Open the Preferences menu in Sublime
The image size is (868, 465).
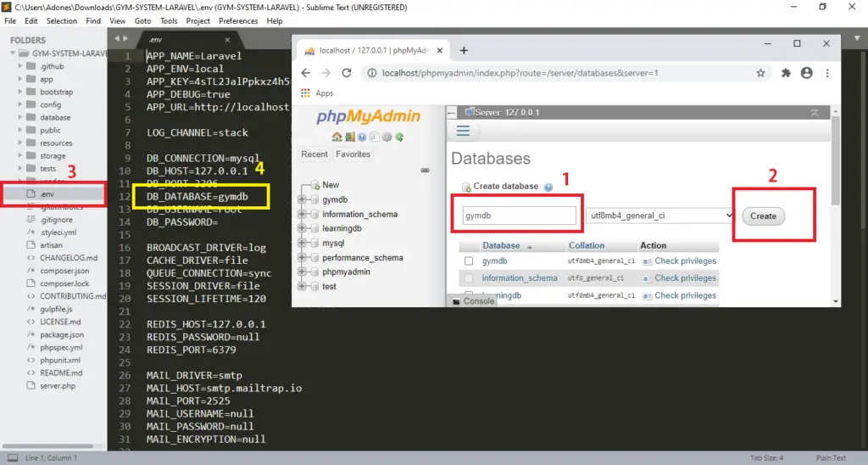point(238,20)
